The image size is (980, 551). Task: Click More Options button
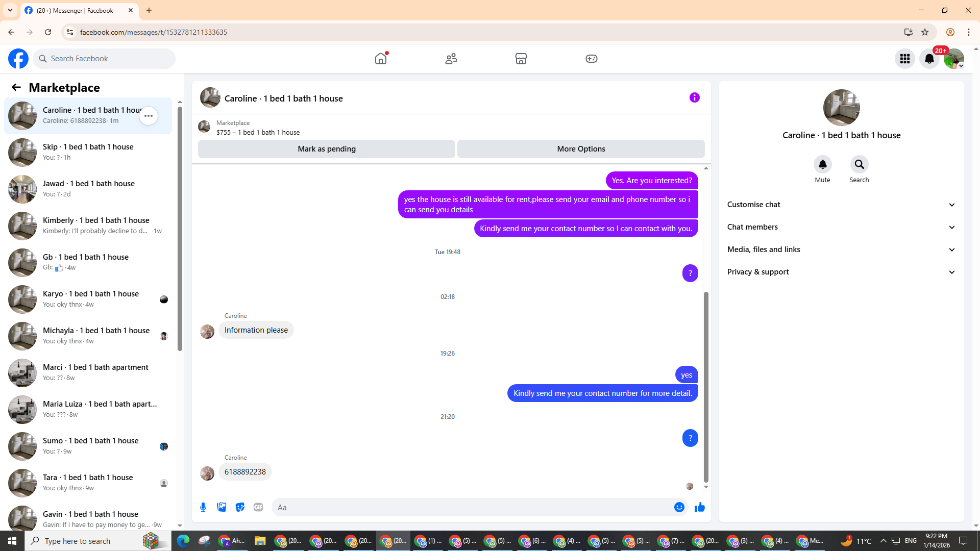coord(581,149)
